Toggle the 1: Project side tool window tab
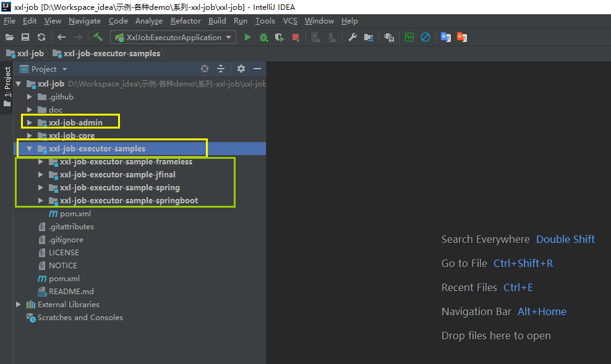 [x=7, y=87]
